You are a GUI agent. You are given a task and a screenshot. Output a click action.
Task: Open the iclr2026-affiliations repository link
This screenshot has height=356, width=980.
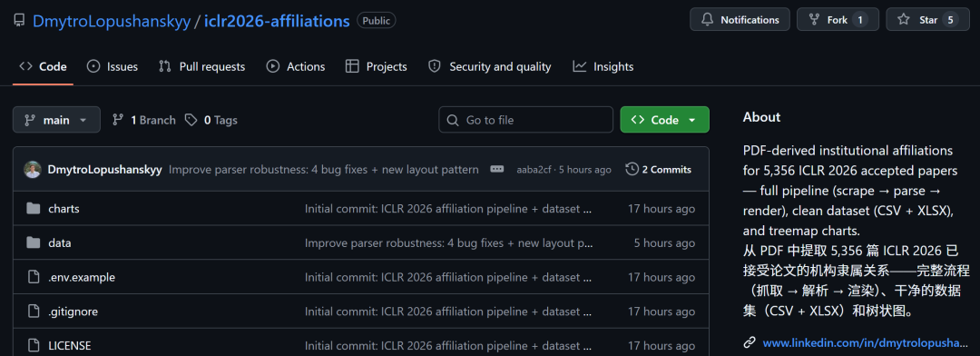pyautogui.click(x=277, y=21)
